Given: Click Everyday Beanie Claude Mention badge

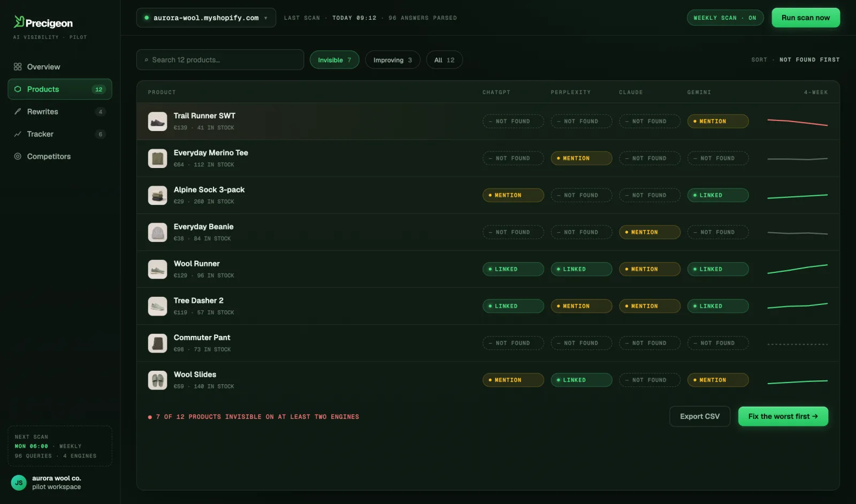Looking at the screenshot, I should [649, 232].
